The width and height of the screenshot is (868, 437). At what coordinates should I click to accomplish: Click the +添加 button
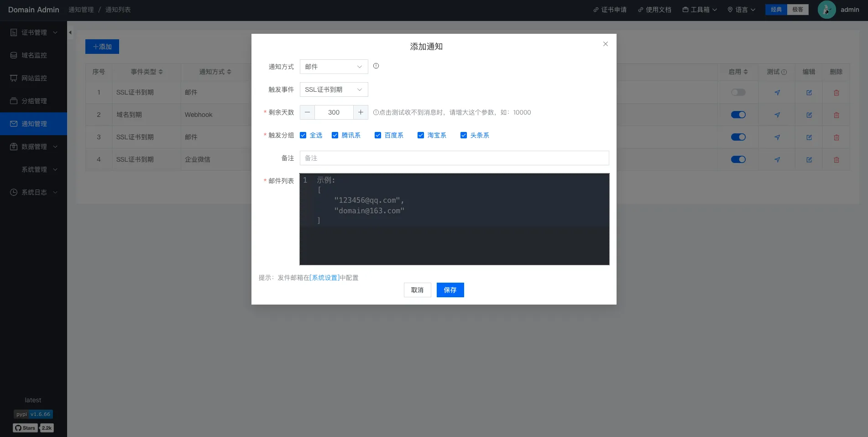click(x=102, y=47)
